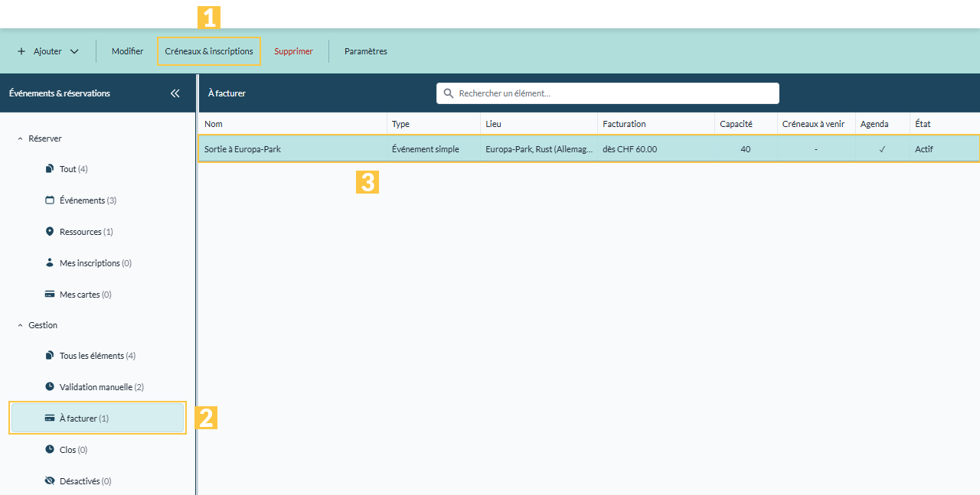980x495 pixels.
Task: Click the Désactivés crossed-eye icon
Action: (50, 480)
